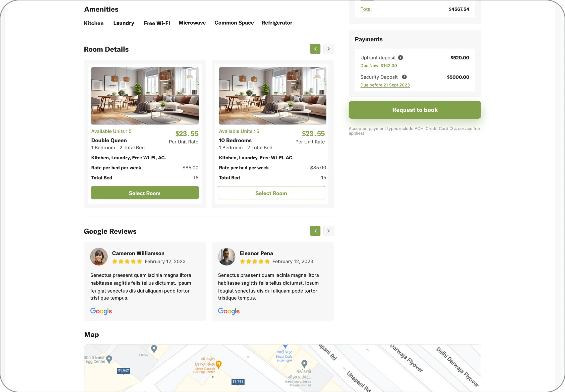Open the 10 Bedrooms room photo
The image size is (565, 392).
click(272, 96)
